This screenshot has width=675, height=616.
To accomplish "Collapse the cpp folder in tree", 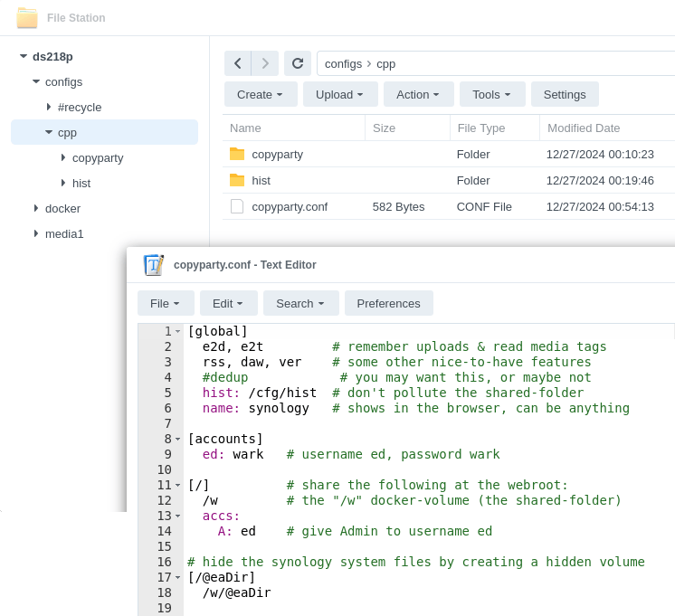I will [x=49, y=133].
